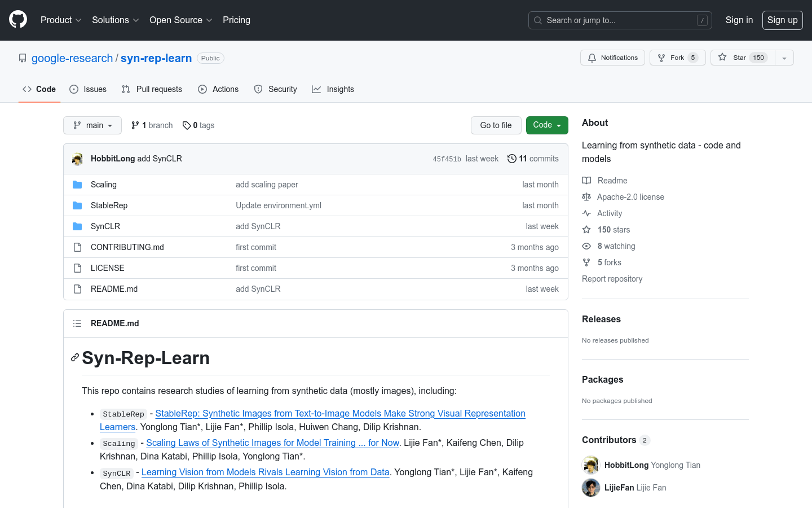Expand the Open Source menu
The image size is (812, 508).
181,20
